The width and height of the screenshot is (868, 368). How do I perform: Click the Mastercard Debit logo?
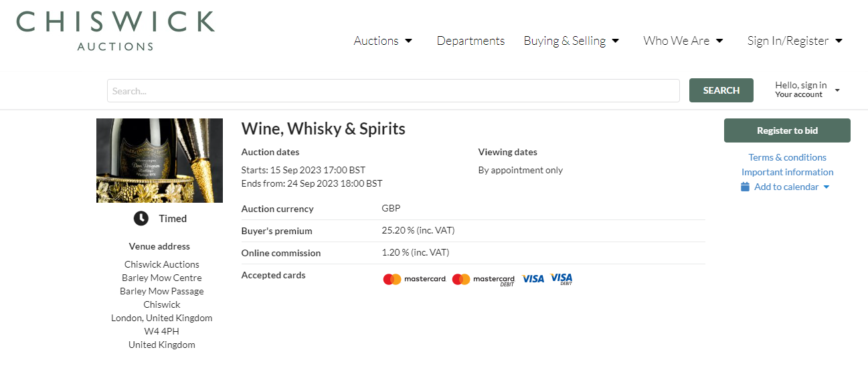pos(483,279)
